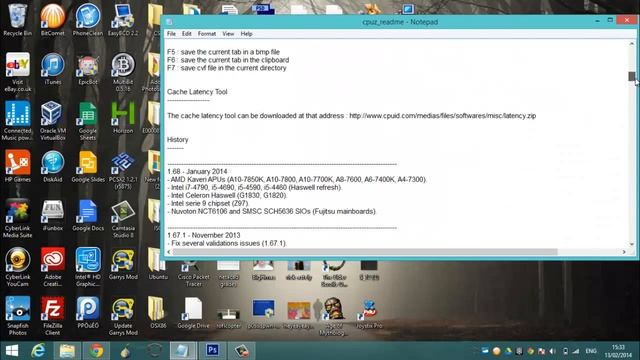Click the latency.zip download URL text
Image resolution: width=640 pixels, height=360 pixels.
tap(442, 116)
